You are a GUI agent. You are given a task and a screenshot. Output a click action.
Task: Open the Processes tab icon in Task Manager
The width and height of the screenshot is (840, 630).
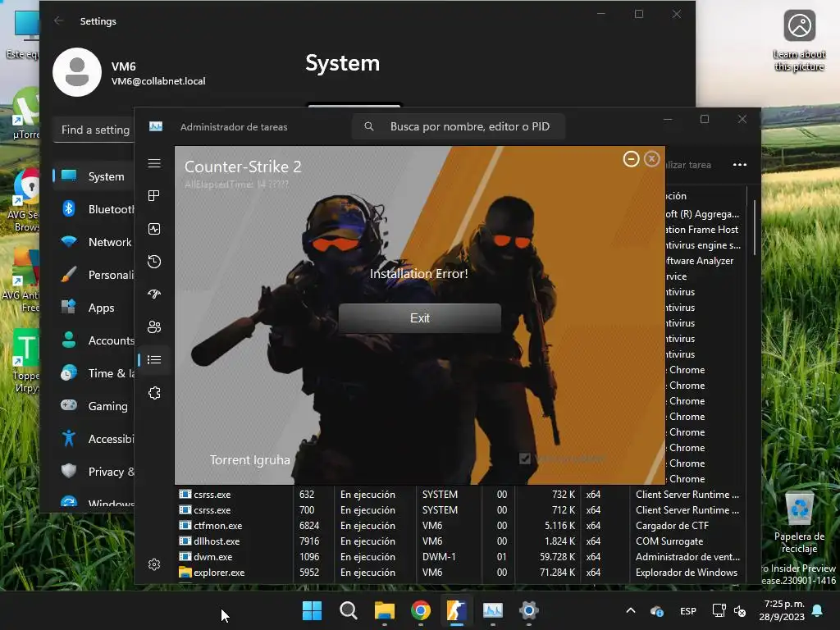click(x=154, y=196)
